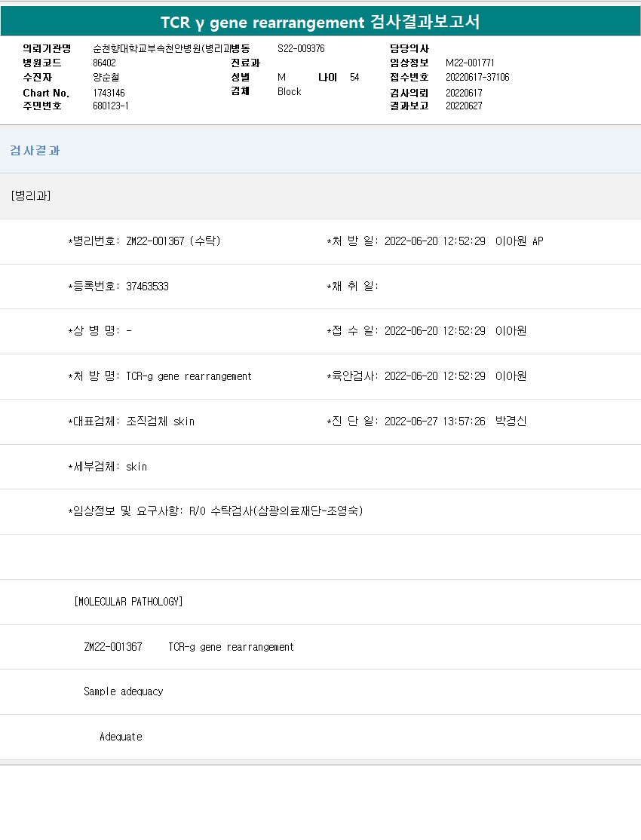The height and width of the screenshot is (840, 641).
Task: Click the 상병명 row
Action: [100, 330]
